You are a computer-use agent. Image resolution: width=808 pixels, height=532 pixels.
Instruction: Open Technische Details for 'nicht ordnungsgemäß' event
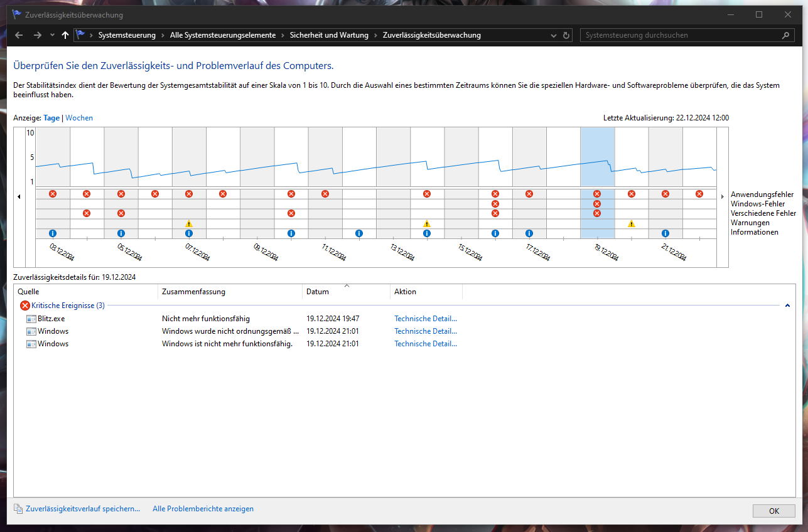(426, 331)
